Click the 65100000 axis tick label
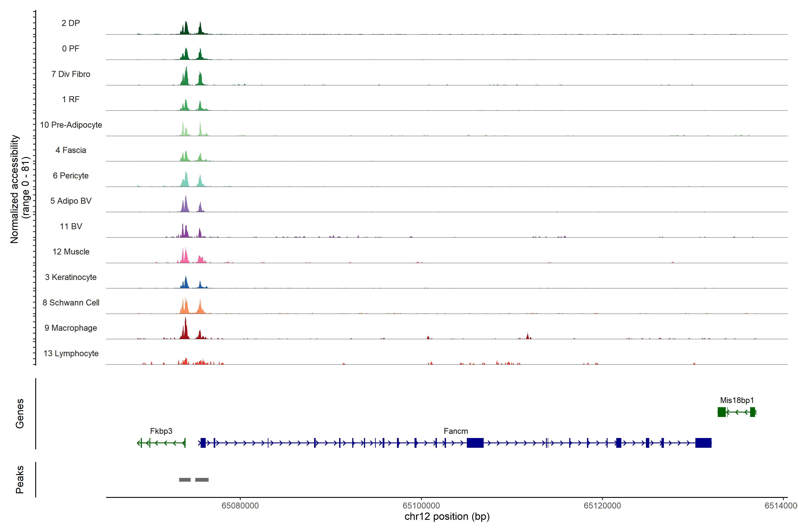Screen dimensions: 798x532 pos(421,506)
